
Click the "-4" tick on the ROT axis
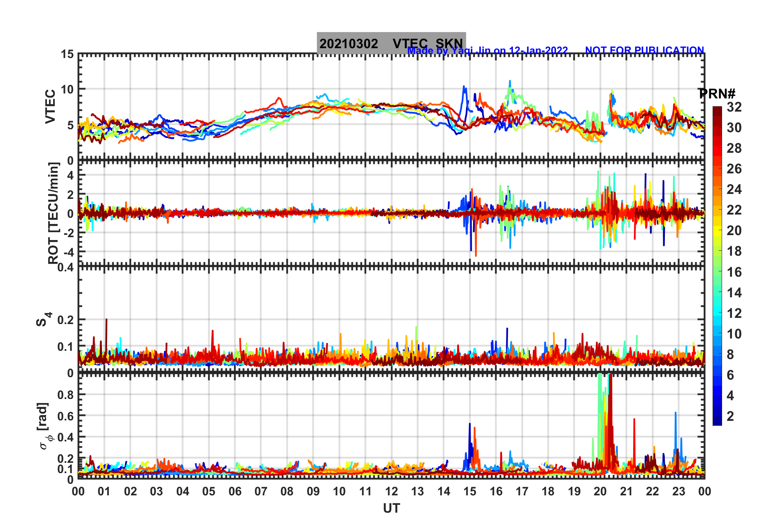[x=69, y=252]
